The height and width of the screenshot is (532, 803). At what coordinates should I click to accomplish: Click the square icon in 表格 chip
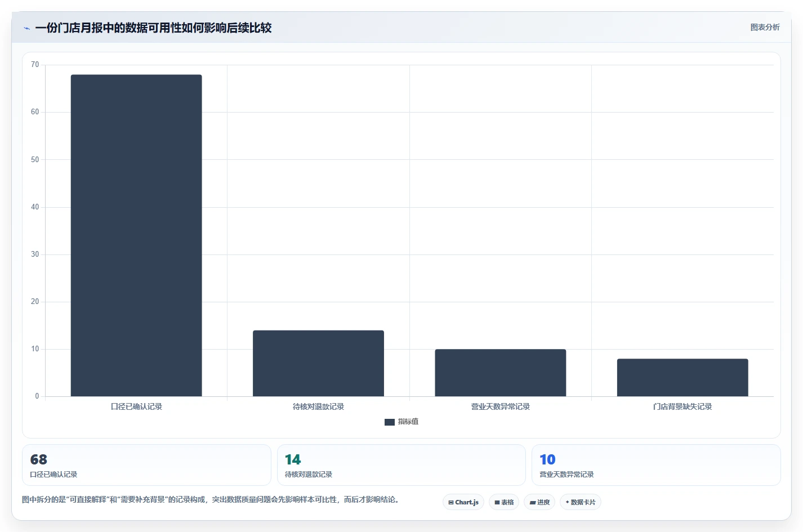coord(497,502)
